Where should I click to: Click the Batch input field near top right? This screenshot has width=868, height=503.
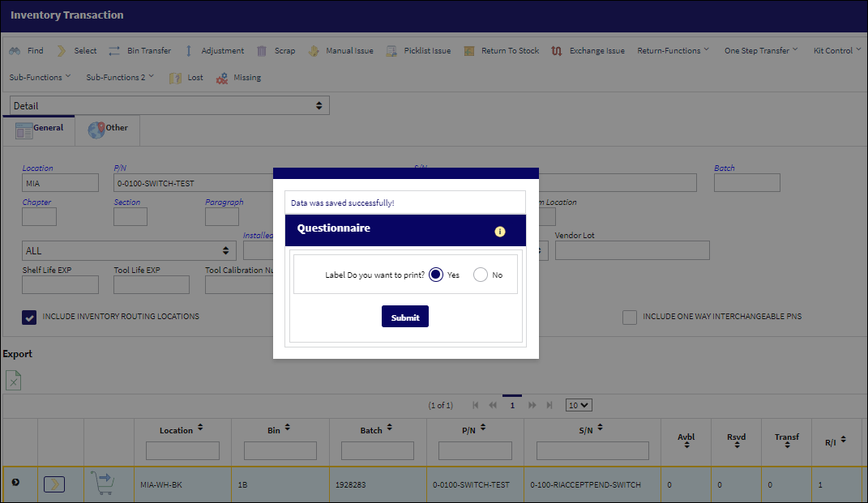746,183
